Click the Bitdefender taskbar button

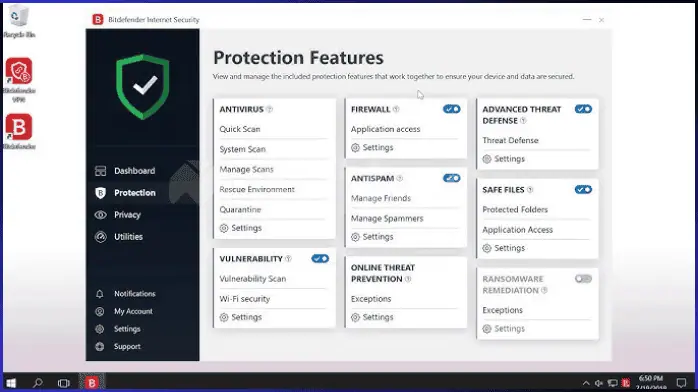click(x=92, y=383)
